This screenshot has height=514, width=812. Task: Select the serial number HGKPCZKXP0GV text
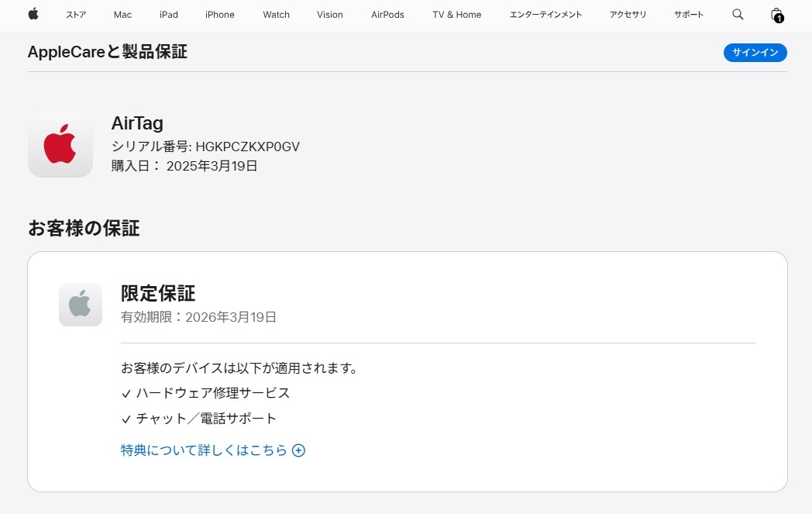[x=247, y=147]
